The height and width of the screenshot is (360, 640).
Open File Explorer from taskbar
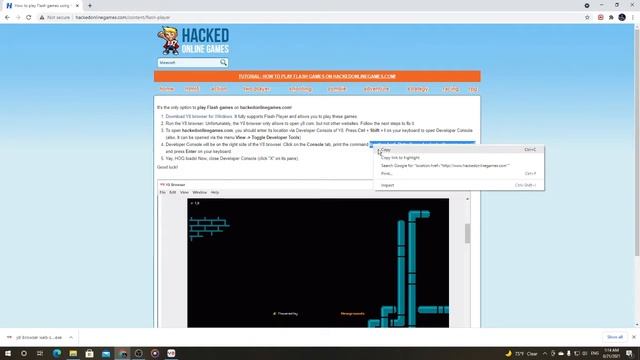pyautogui.click(x=73, y=353)
